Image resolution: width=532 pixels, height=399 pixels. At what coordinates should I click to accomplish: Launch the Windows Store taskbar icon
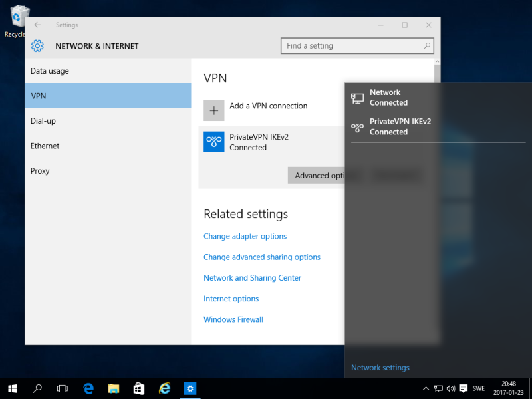click(x=139, y=388)
